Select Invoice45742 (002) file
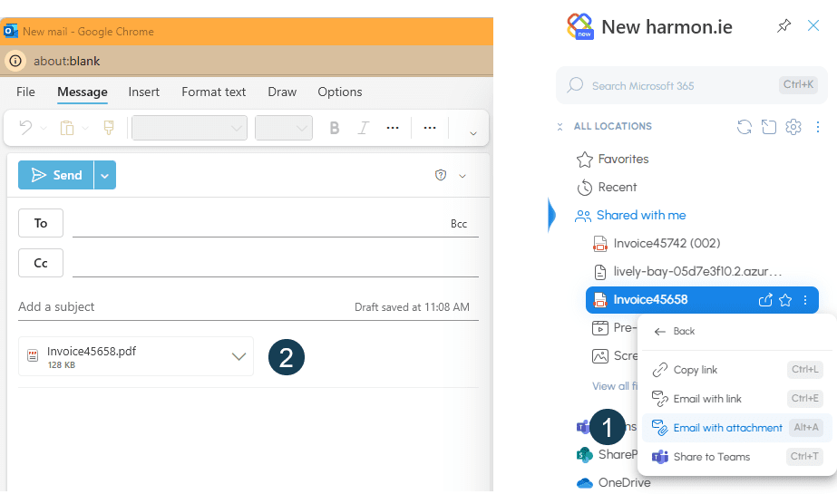This screenshot has width=837, height=504. (x=657, y=243)
